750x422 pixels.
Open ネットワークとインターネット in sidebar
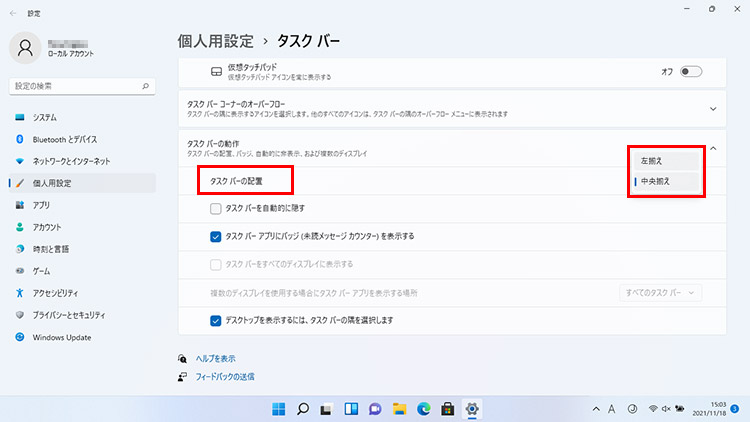71,161
